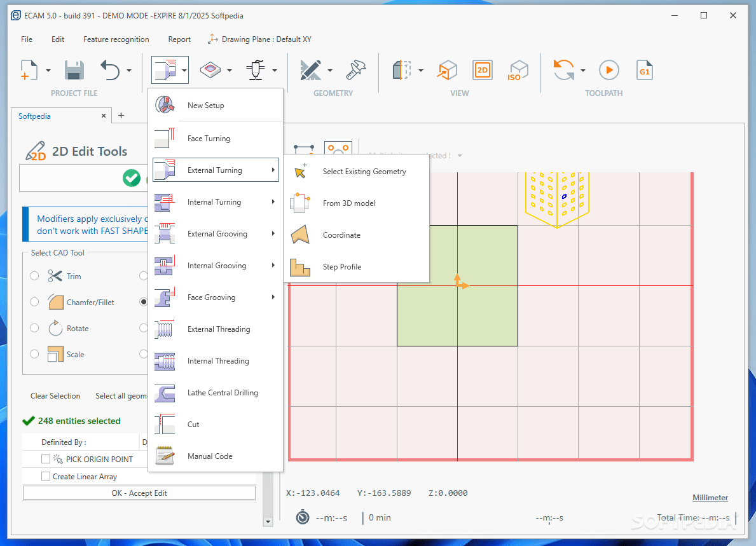Image resolution: width=756 pixels, height=546 pixels.
Task: Select the Trim radio button
Action: (34, 276)
